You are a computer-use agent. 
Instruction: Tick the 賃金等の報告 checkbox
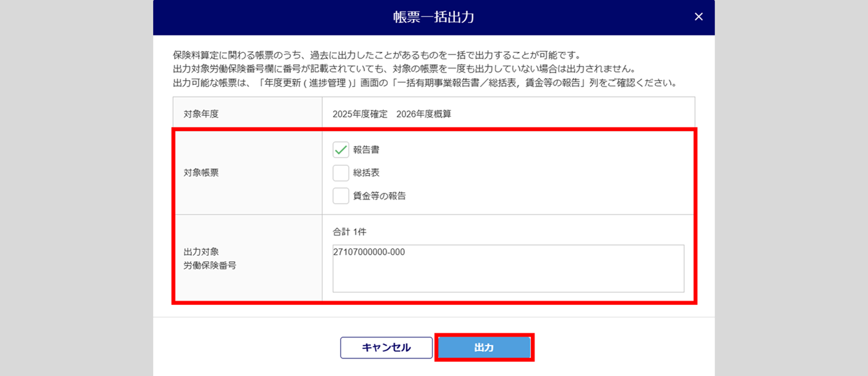coord(341,196)
